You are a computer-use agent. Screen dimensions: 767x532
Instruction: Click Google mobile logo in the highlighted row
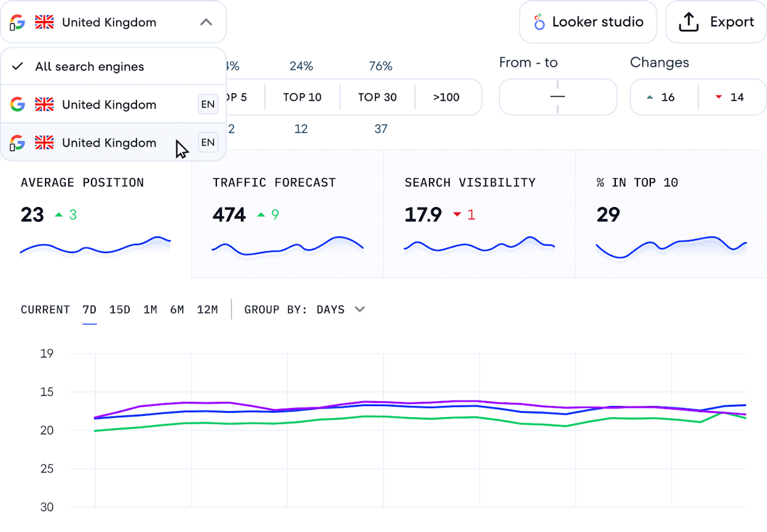(17, 143)
